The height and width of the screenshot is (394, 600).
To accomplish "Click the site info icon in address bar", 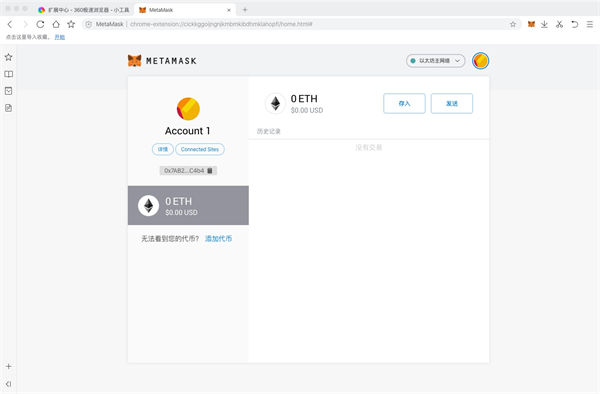I will [x=88, y=24].
